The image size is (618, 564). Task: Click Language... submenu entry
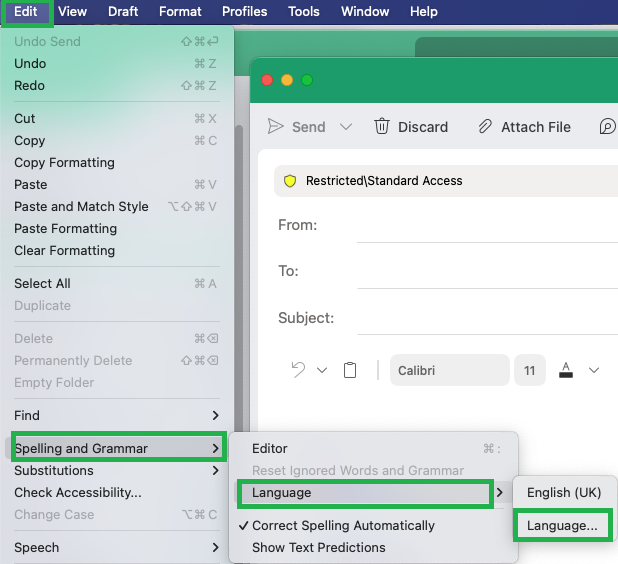click(x=563, y=525)
